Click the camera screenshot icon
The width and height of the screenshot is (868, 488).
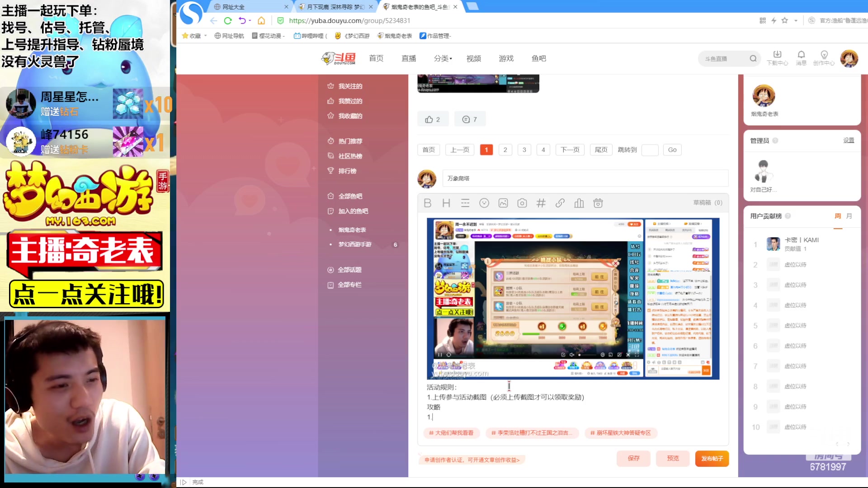tap(522, 203)
